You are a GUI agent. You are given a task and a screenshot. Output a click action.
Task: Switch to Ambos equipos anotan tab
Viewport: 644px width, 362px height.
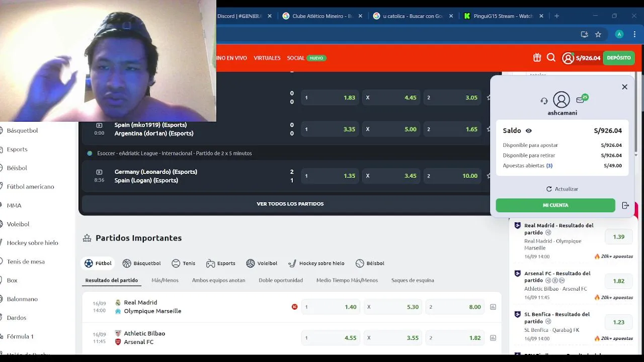click(x=218, y=280)
